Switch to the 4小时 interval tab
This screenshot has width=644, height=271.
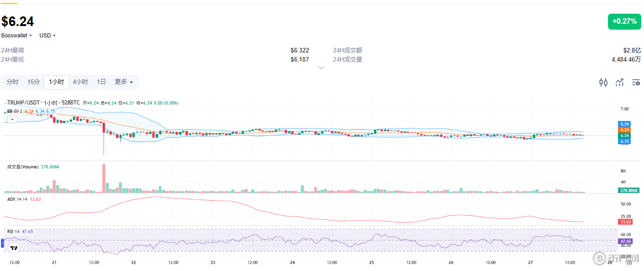tap(80, 82)
